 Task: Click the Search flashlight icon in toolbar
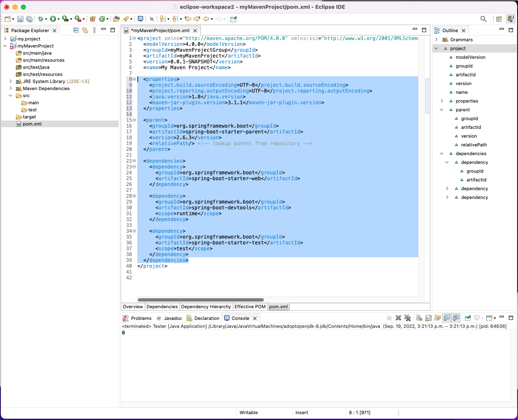click(126, 19)
